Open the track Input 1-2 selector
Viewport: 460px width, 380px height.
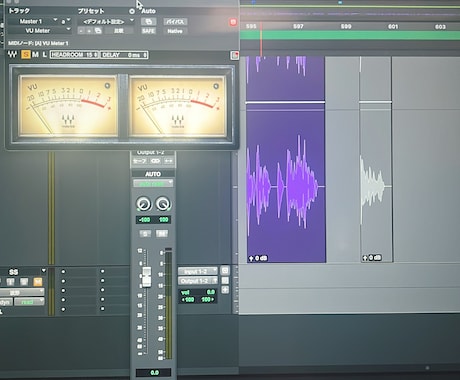[198, 271]
